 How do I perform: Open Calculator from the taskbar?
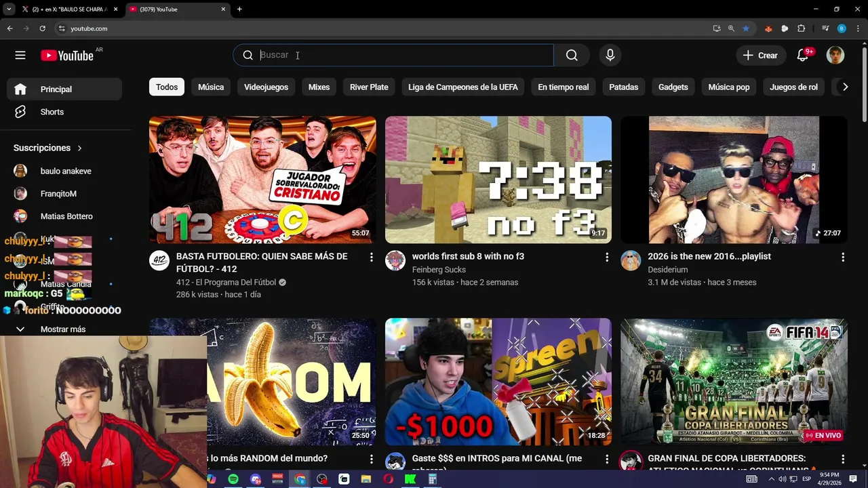(x=432, y=479)
